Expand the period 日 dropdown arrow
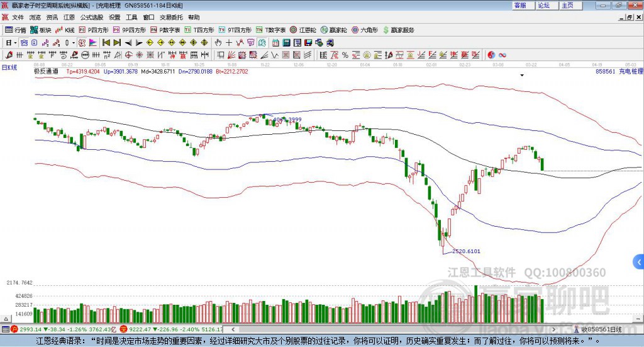The height and width of the screenshot is (347, 644). [x=16, y=42]
